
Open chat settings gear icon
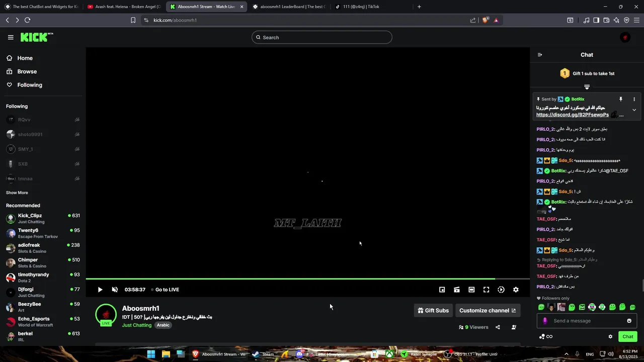tap(610, 337)
